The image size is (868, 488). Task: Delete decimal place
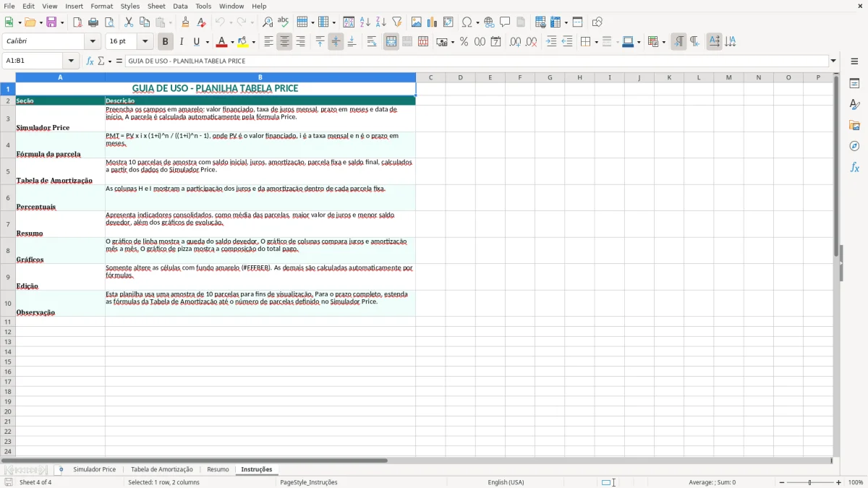531,42
